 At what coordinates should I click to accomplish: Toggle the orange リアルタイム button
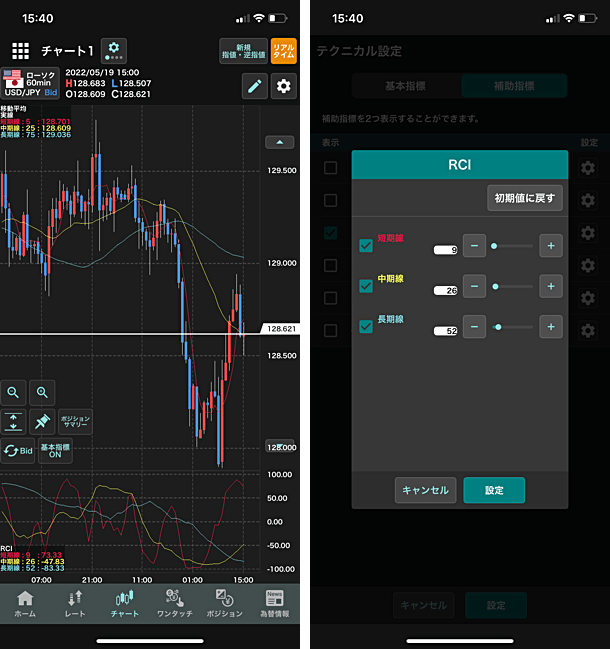(283, 51)
